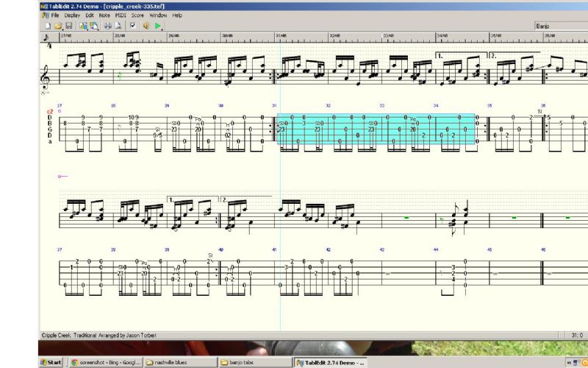Screen dimensions: 588x368
Task: Click measure number 46 in the lower system
Action: (x=543, y=250)
